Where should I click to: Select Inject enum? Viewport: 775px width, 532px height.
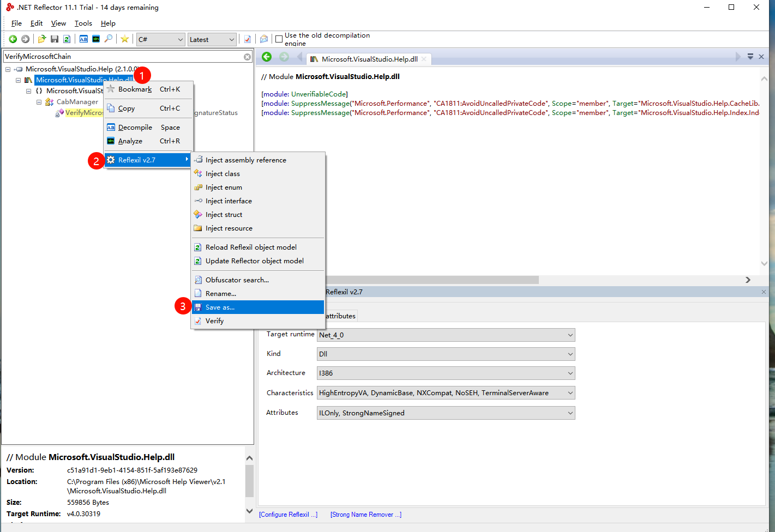(x=258, y=188)
